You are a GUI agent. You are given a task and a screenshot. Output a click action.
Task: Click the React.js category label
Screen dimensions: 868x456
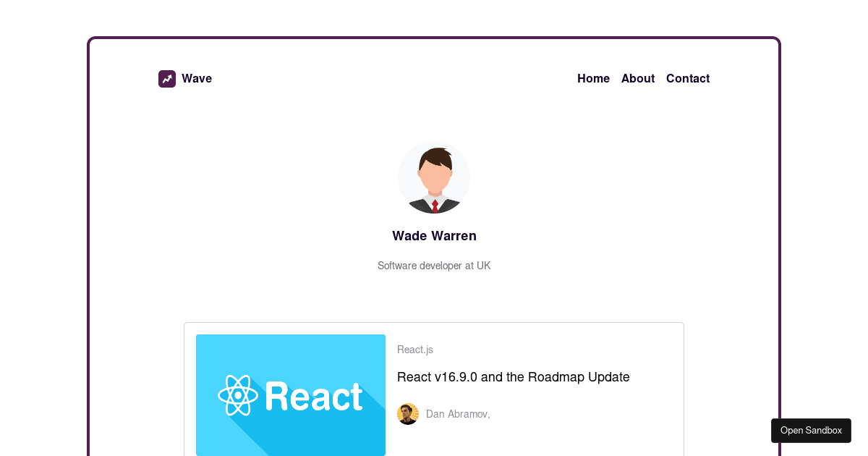pyautogui.click(x=415, y=350)
